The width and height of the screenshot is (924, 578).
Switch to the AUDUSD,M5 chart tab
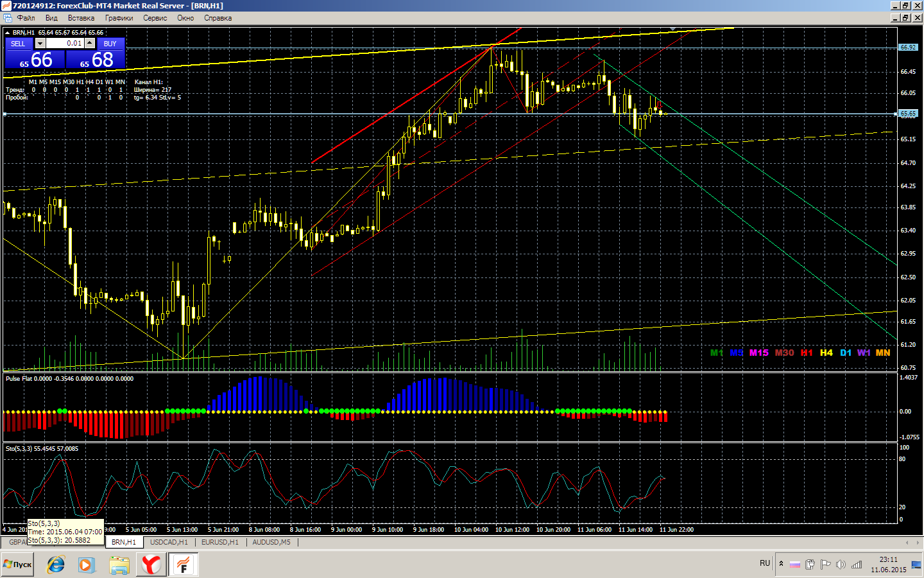pyautogui.click(x=271, y=542)
